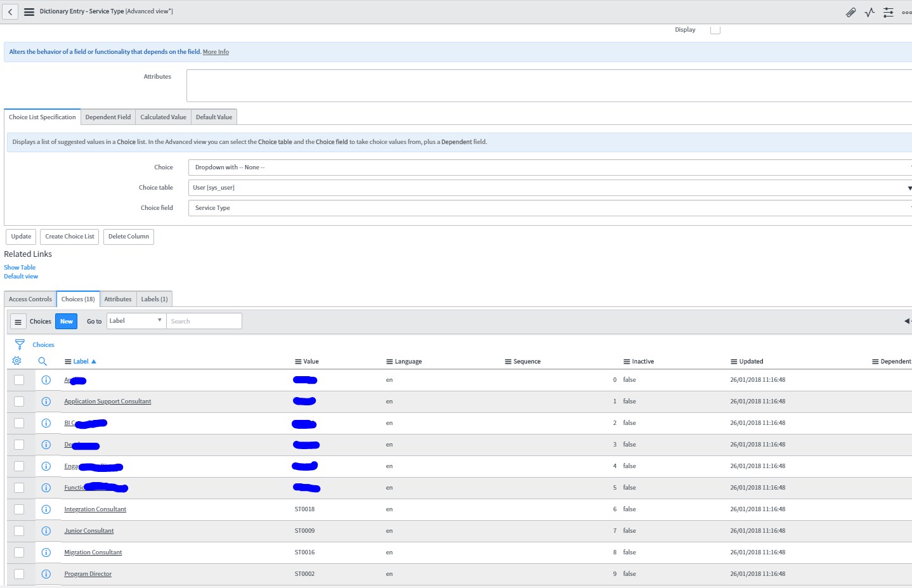Select the Program Director row checkbox

pyautogui.click(x=19, y=574)
